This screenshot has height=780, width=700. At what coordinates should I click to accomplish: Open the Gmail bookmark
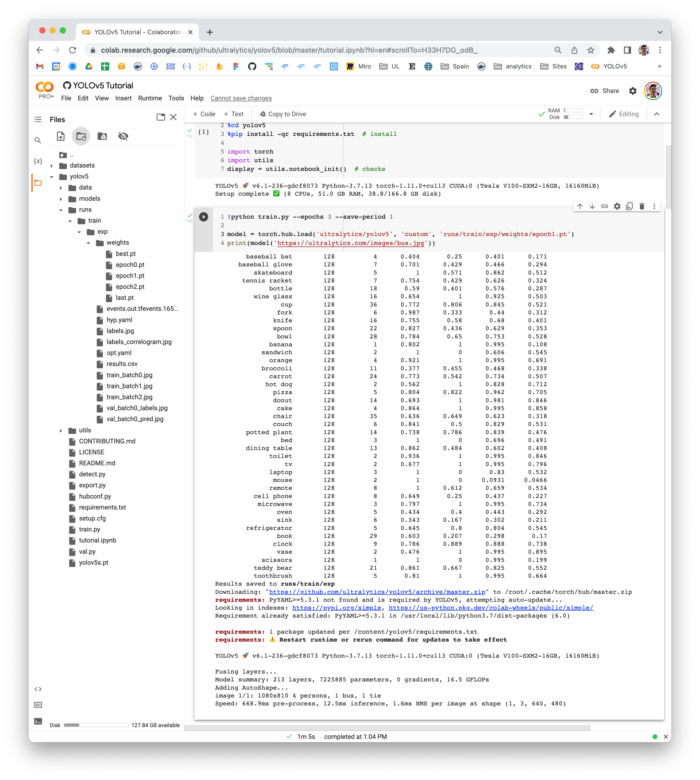click(x=40, y=67)
